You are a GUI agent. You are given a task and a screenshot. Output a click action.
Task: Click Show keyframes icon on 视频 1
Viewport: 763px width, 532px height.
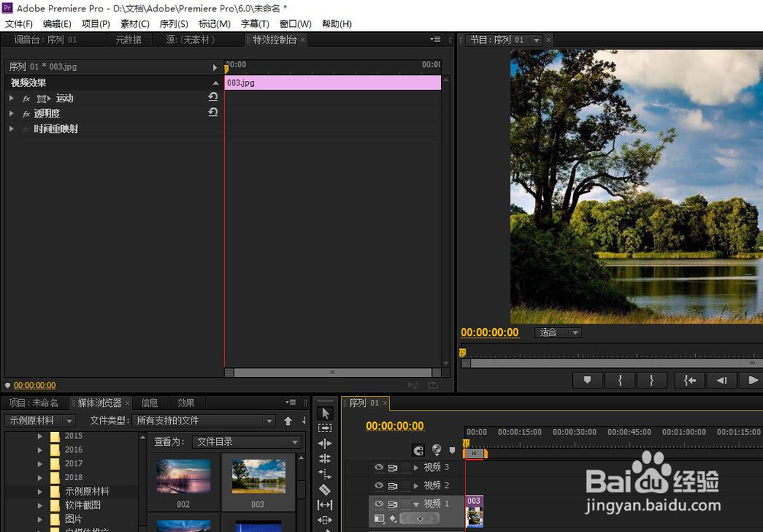[393, 519]
